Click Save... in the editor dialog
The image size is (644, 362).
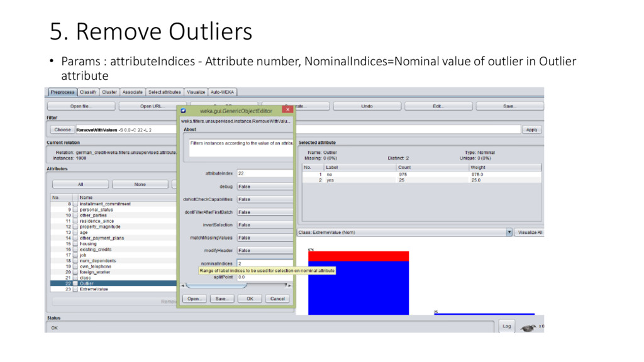click(222, 299)
